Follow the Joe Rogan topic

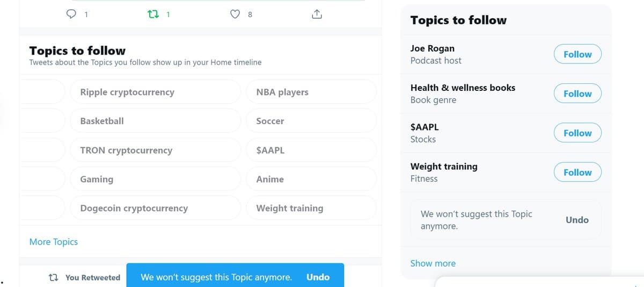point(577,54)
